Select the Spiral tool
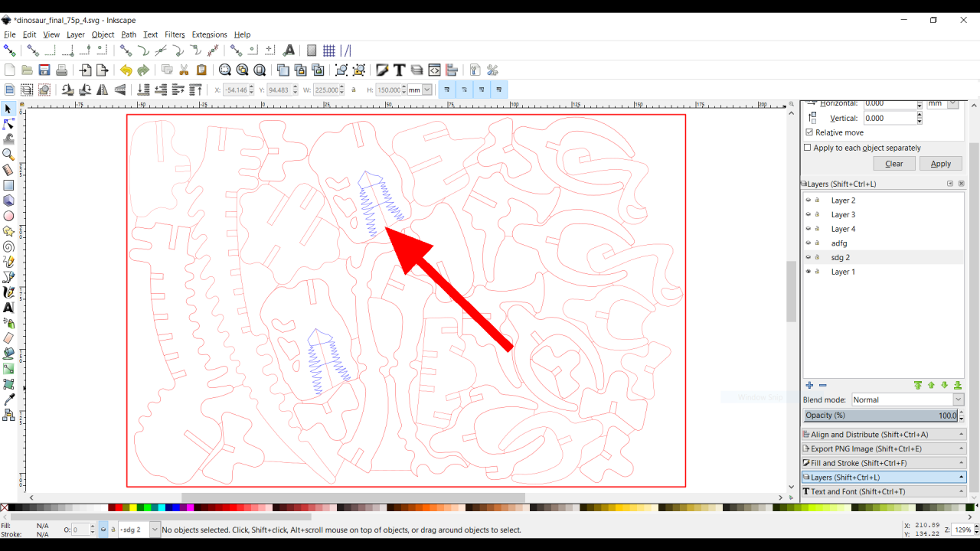Screen dimensions: 980x551 coord(8,246)
